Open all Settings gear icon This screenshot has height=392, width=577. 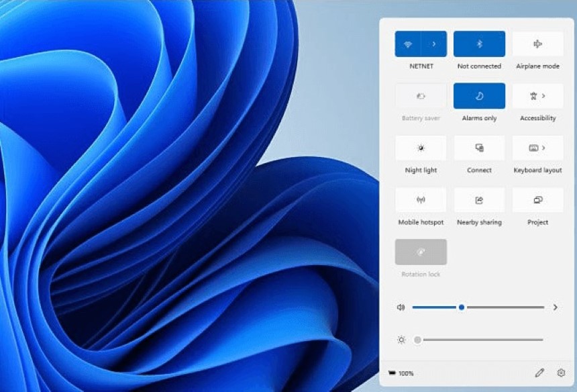coord(561,373)
